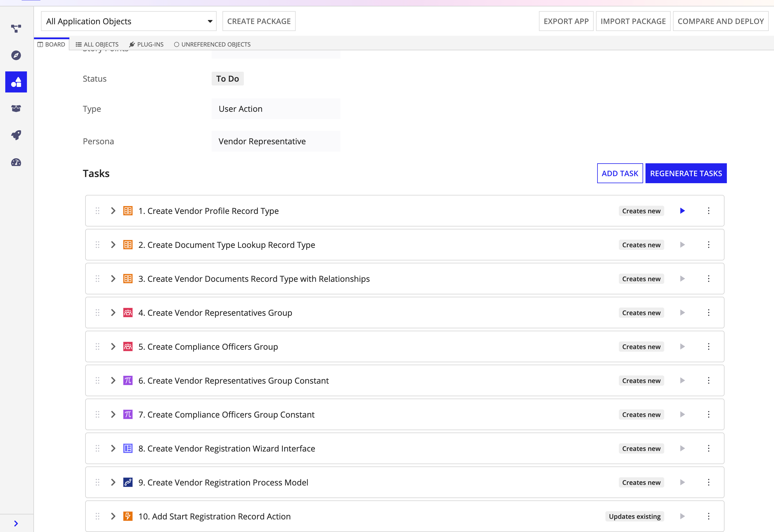Viewport: 774px width, 532px height.
Task: Open the compass Explore icon in sidebar
Action: click(x=16, y=55)
